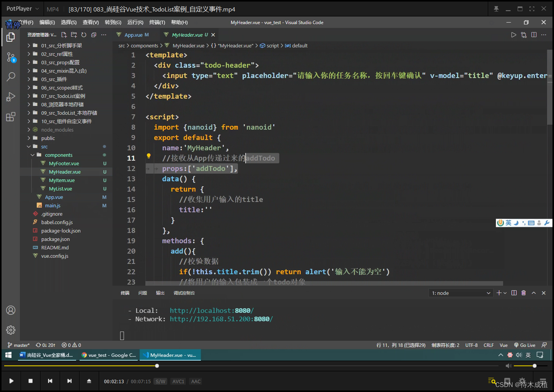The image size is (554, 392).
Task: Maximize the terminal panel with up chevron
Action: pos(534,293)
